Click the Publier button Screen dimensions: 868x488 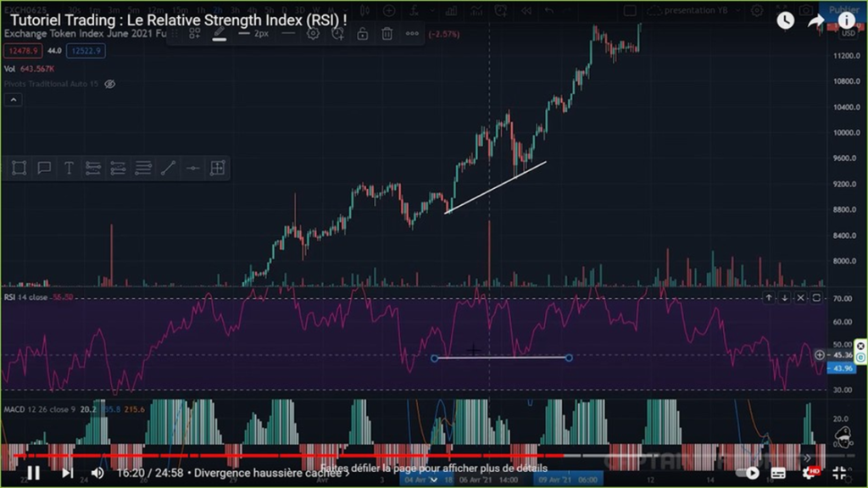pyautogui.click(x=843, y=10)
